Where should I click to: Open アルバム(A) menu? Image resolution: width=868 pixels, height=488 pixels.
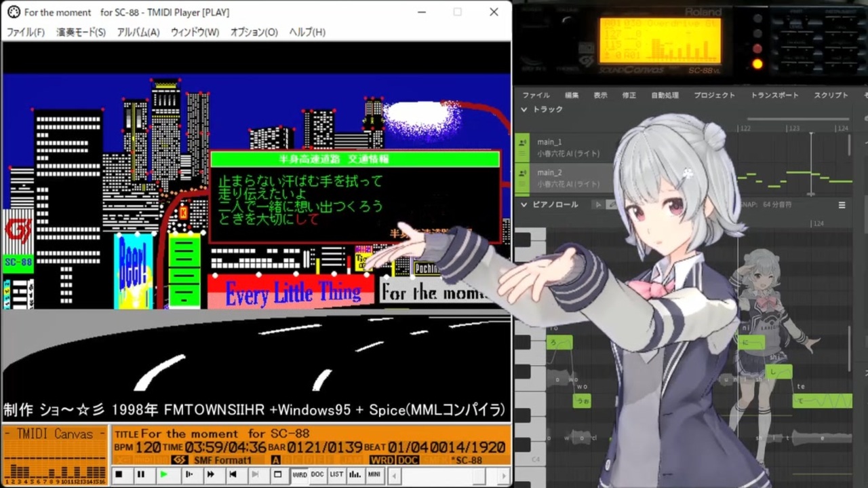coord(138,32)
